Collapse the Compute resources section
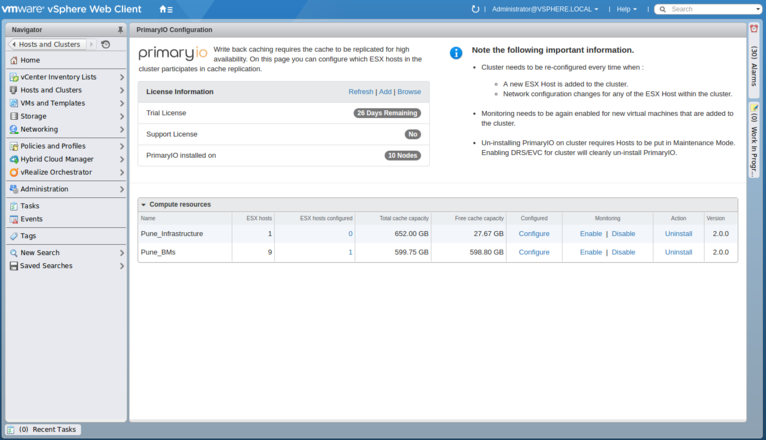The image size is (766, 440). (144, 205)
